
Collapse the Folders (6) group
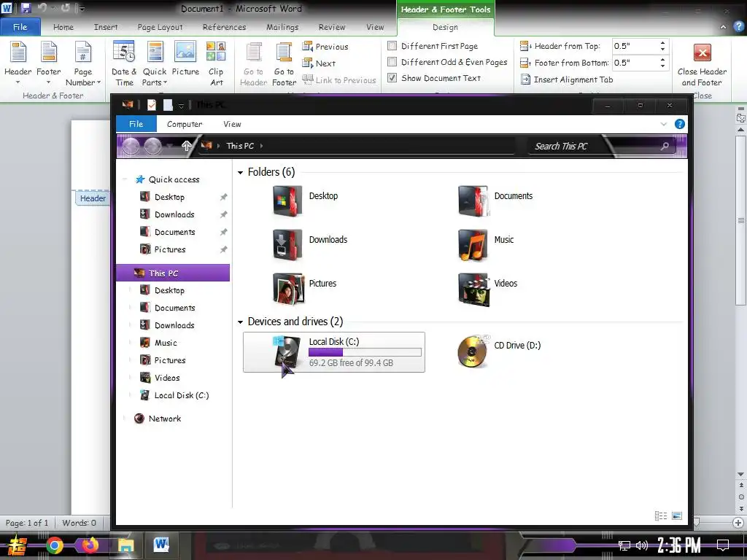241,172
